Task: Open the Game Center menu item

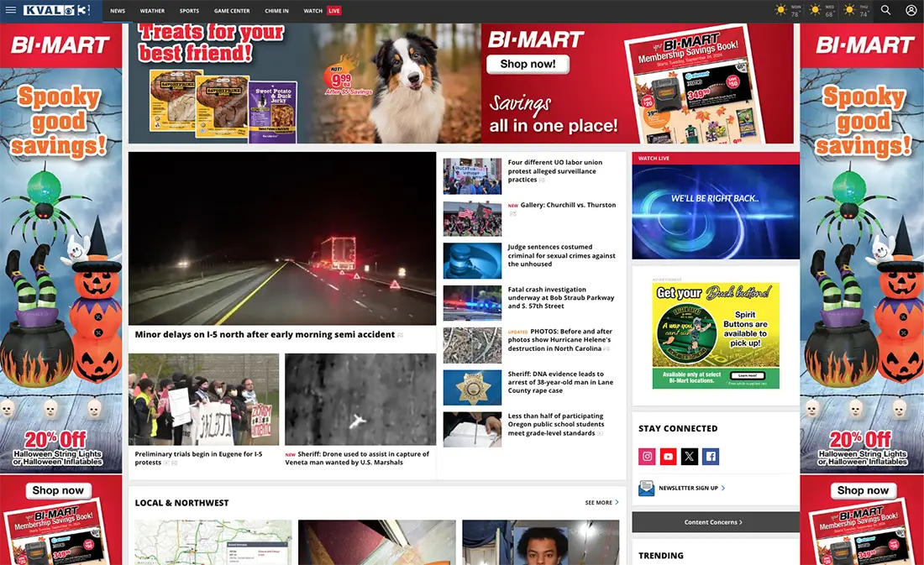Action: click(x=232, y=11)
